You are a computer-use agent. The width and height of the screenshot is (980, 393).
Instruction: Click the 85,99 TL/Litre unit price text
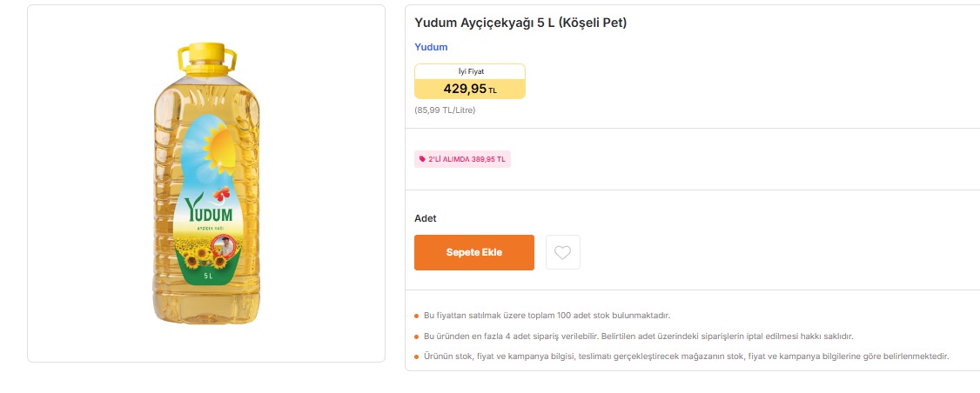point(445,110)
